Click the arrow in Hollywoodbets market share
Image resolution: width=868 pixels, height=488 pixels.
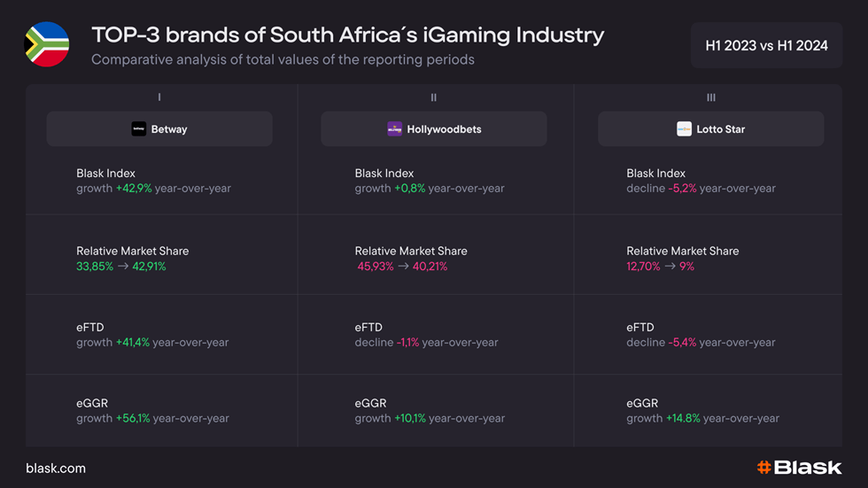click(403, 266)
